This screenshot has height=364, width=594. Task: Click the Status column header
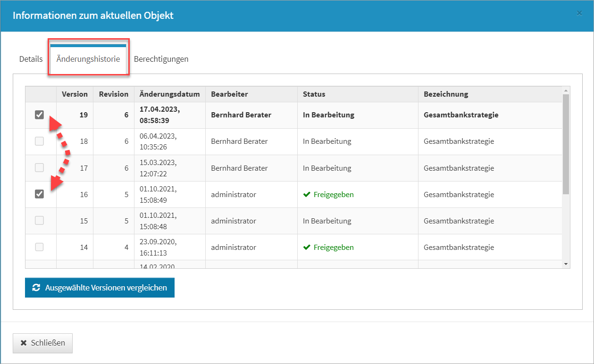point(314,94)
